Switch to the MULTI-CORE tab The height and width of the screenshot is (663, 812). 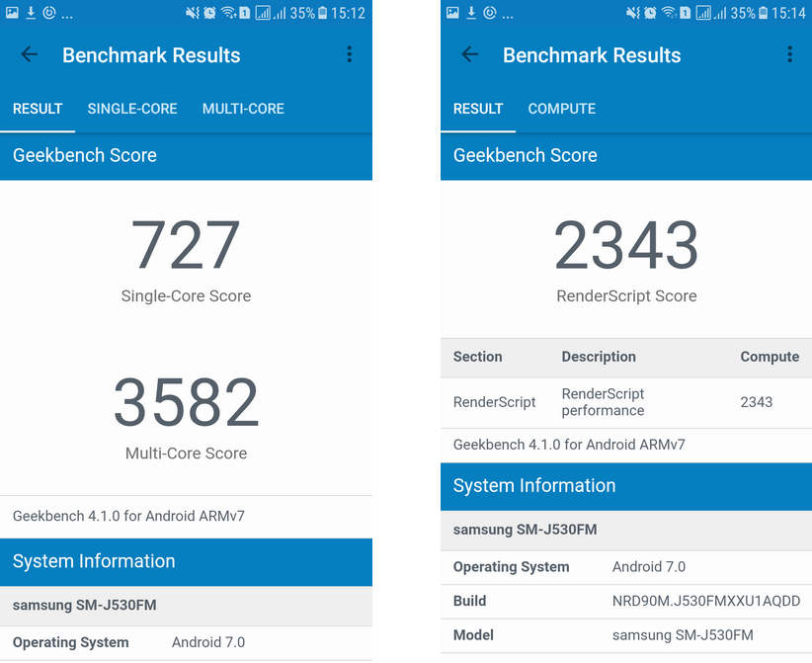243,109
